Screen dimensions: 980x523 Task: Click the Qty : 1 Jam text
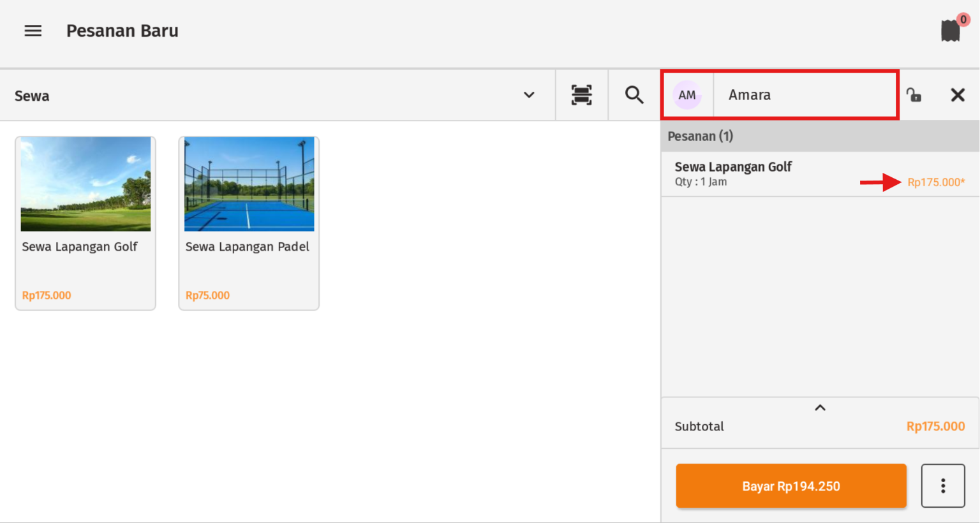[701, 182]
